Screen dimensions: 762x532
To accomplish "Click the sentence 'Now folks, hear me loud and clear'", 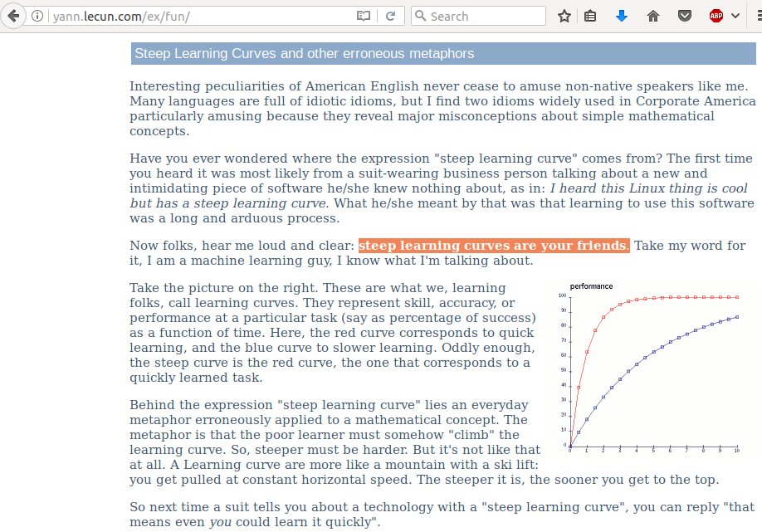I will click(x=242, y=246).
